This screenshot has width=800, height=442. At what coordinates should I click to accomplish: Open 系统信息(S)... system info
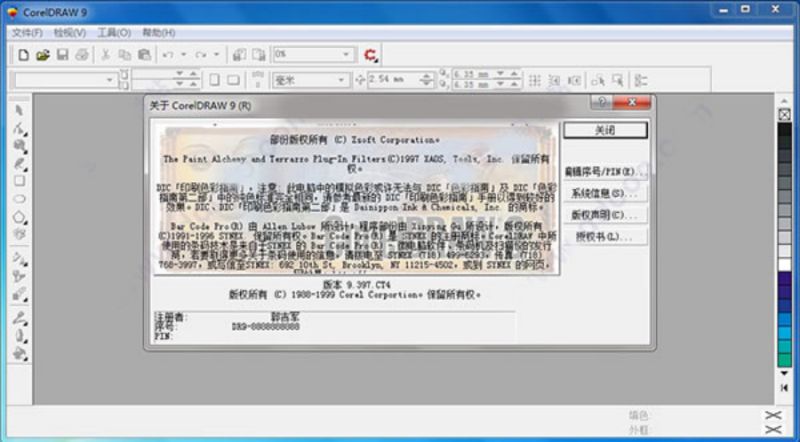pos(606,193)
